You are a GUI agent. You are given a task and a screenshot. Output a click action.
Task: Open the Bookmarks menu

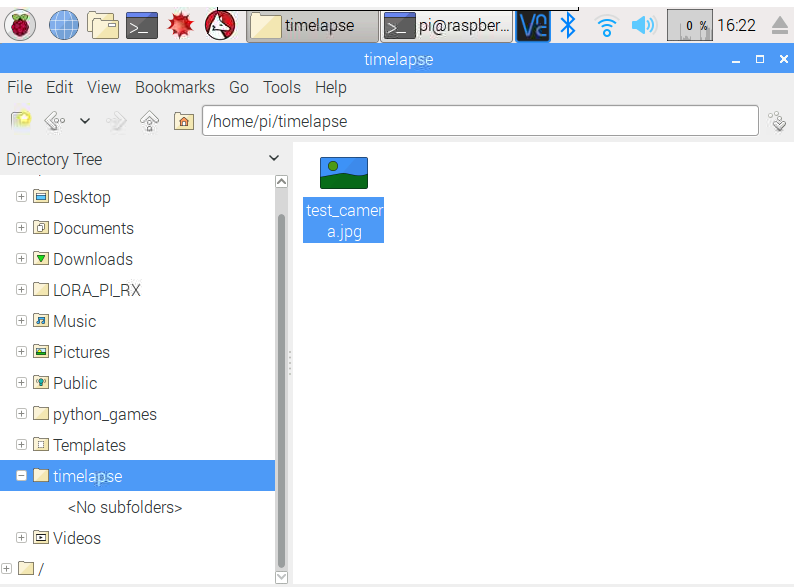pyautogui.click(x=174, y=87)
